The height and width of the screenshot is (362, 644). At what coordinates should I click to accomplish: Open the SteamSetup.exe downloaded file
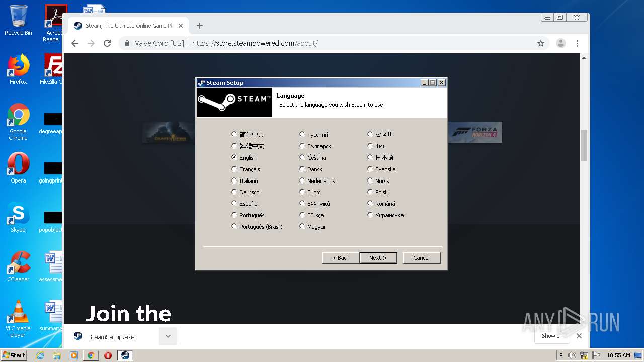click(x=111, y=337)
